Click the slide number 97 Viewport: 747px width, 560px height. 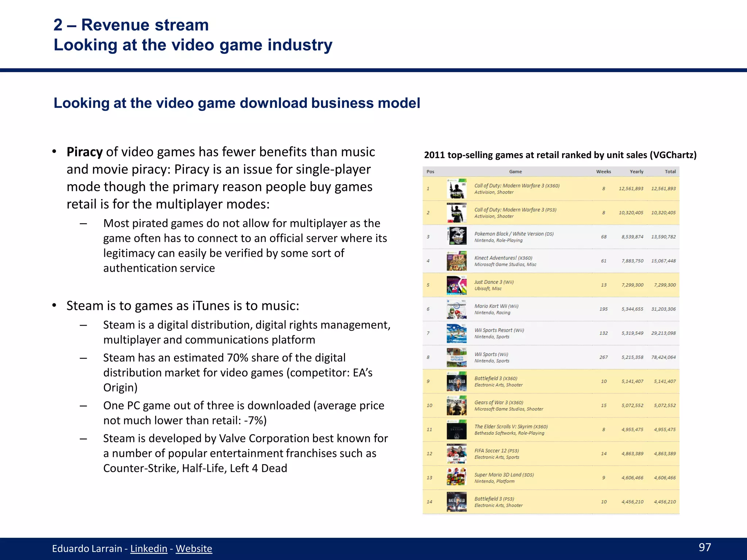pos(705,547)
